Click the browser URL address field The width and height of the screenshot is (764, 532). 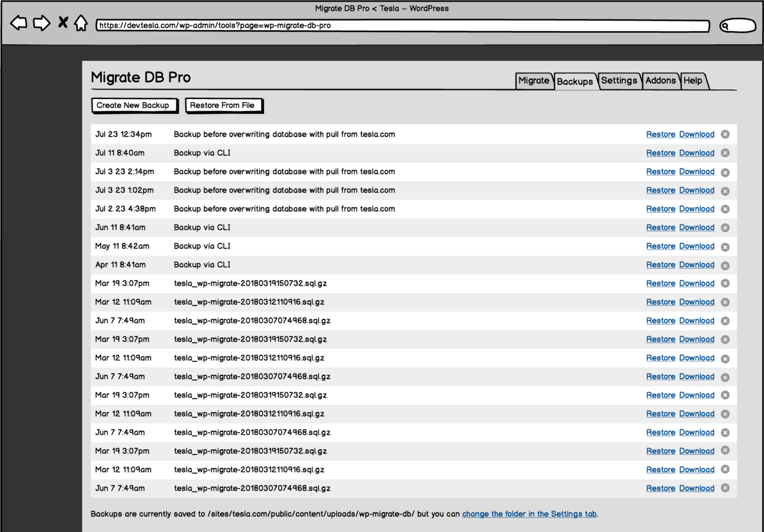(403, 26)
